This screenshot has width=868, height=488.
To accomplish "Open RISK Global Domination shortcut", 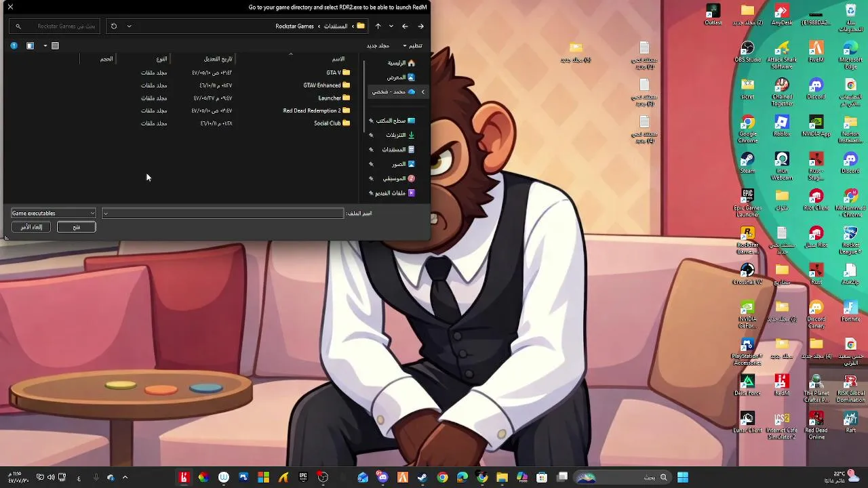I will [850, 389].
